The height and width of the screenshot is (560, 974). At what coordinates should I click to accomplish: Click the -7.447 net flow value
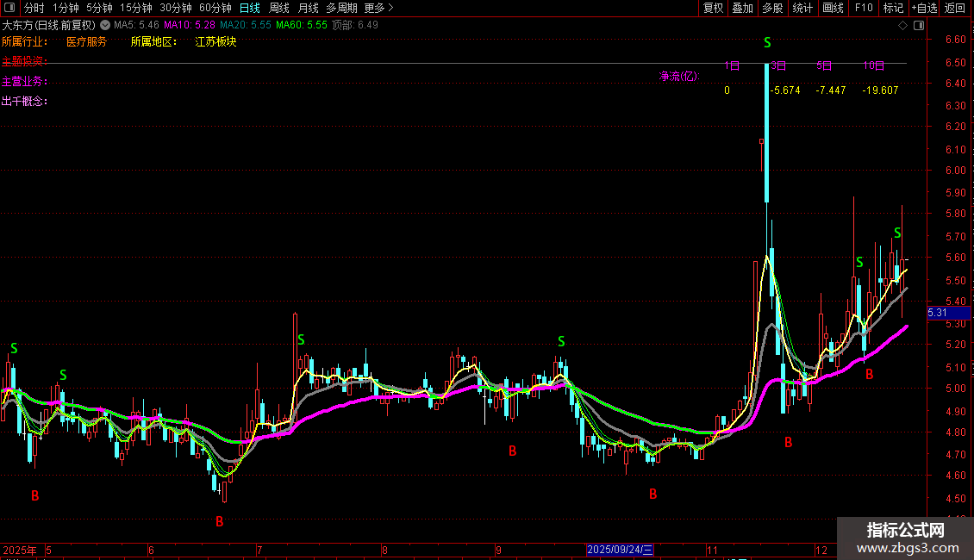point(831,90)
